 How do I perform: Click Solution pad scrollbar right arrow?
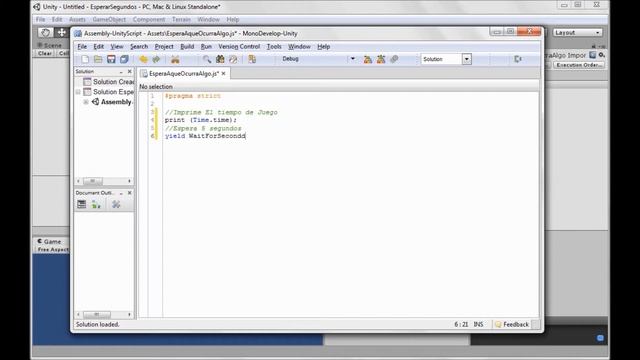click(129, 181)
